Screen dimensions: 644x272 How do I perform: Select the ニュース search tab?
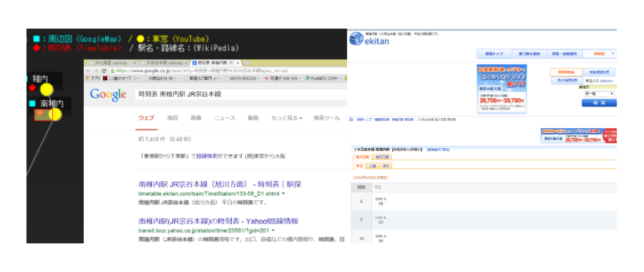coord(225,118)
